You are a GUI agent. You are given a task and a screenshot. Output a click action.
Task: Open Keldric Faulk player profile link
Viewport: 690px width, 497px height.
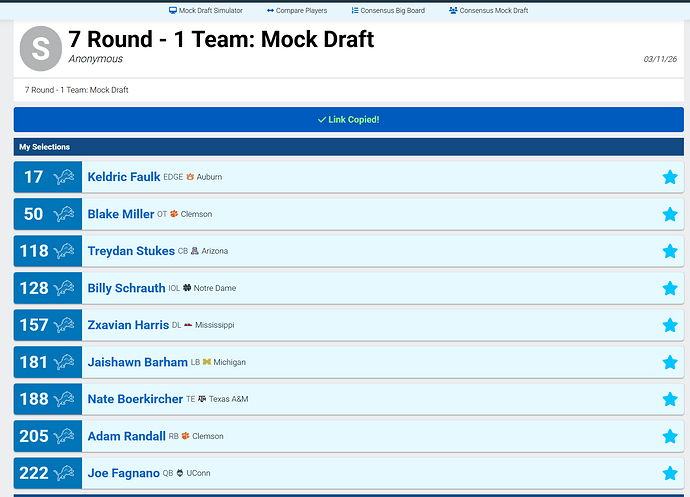(123, 177)
